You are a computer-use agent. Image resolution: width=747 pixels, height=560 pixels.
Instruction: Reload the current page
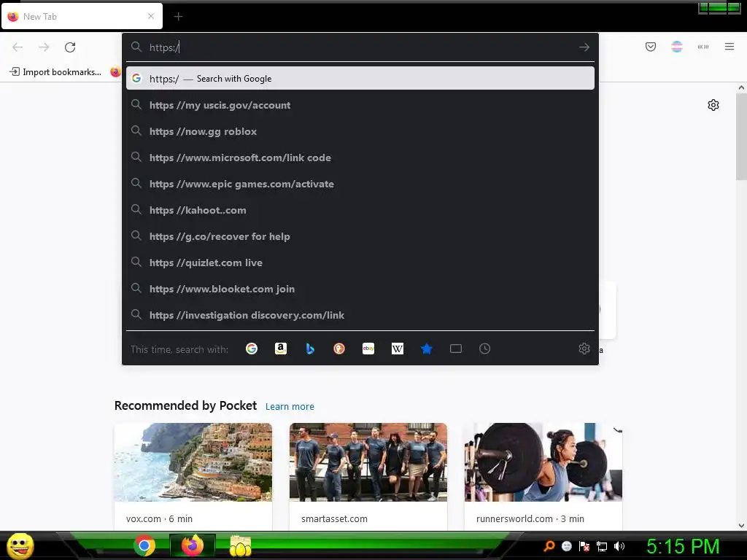click(x=70, y=47)
